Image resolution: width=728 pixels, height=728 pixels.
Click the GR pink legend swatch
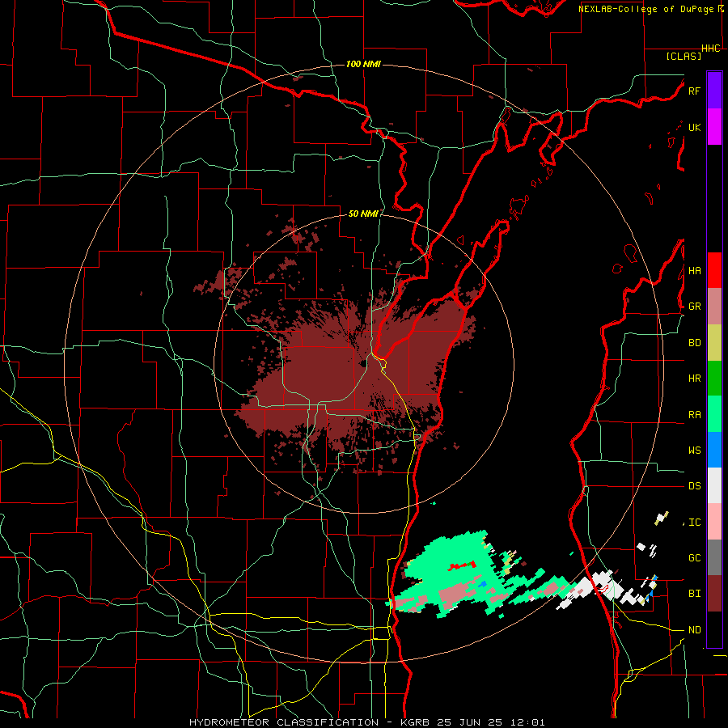pyautogui.click(x=714, y=306)
